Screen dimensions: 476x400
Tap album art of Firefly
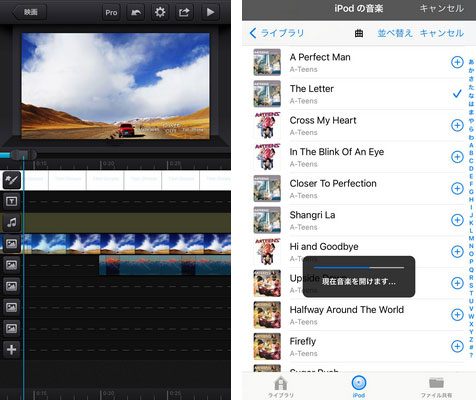pyautogui.click(x=267, y=346)
